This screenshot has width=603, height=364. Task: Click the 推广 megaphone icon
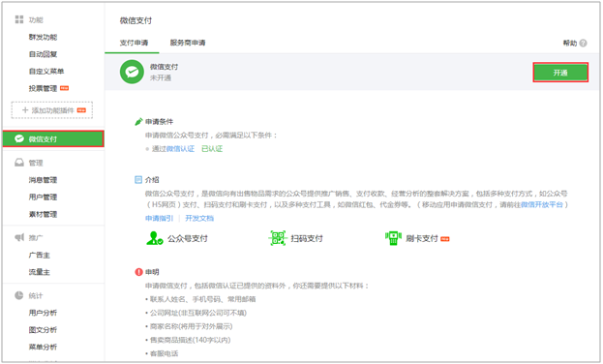point(19,237)
